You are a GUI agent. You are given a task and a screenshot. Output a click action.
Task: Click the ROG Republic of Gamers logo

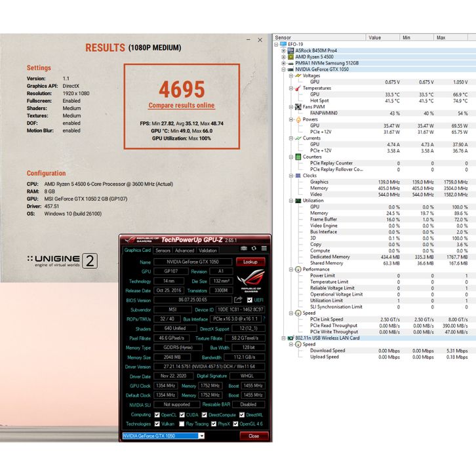250,283
